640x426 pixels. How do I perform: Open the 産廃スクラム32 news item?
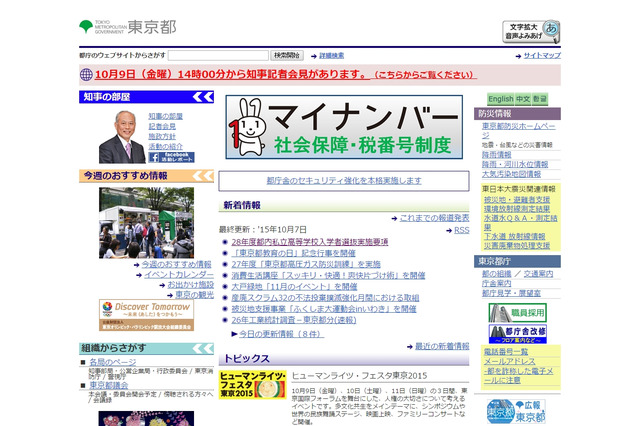(x=325, y=298)
